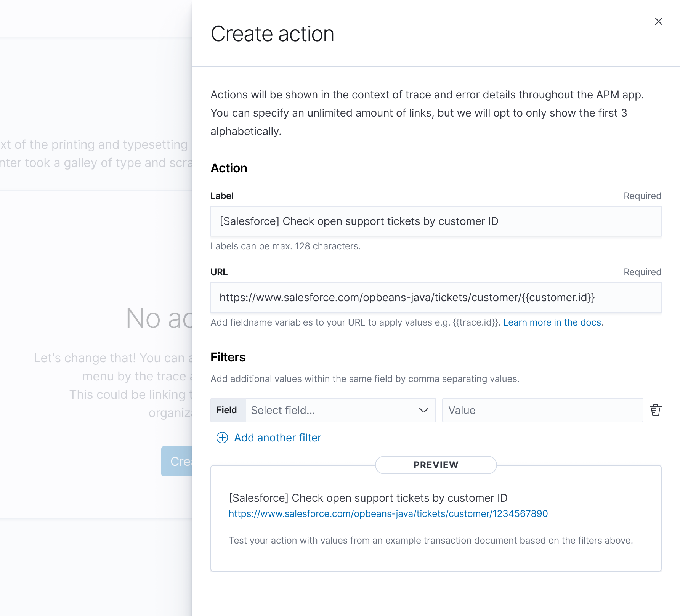
Task: Click the Filters section heading
Action: click(228, 357)
